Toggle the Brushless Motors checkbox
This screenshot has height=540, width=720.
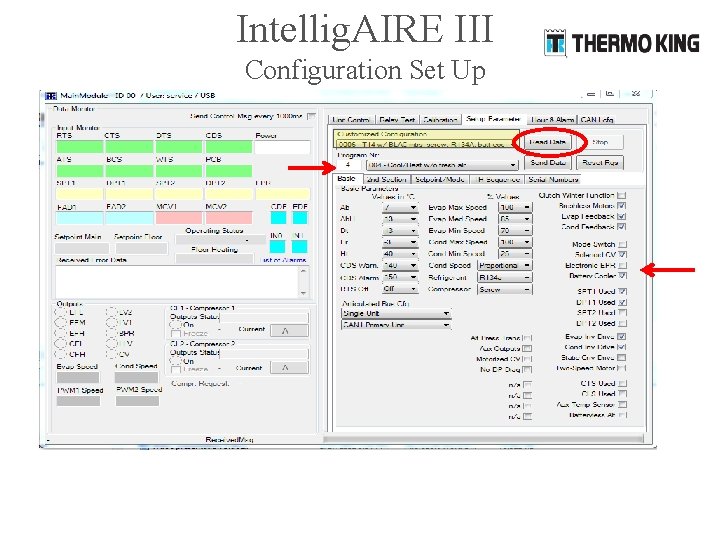coord(622,206)
